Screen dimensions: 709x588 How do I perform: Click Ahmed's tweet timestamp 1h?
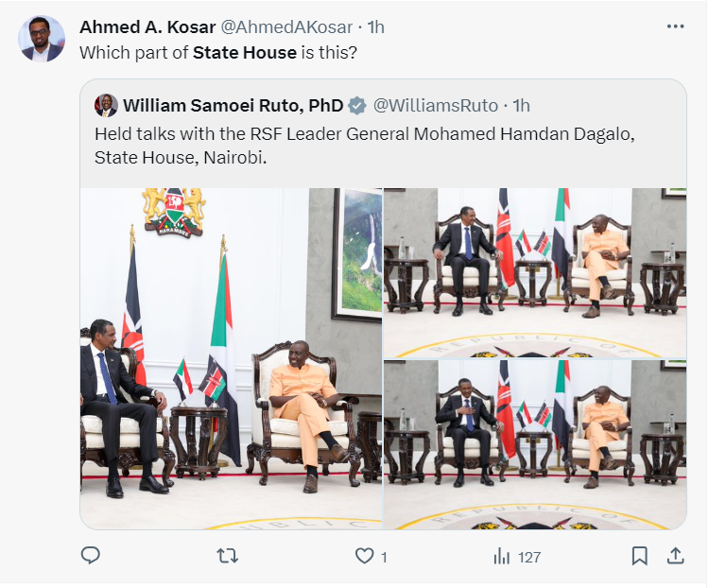(x=376, y=26)
